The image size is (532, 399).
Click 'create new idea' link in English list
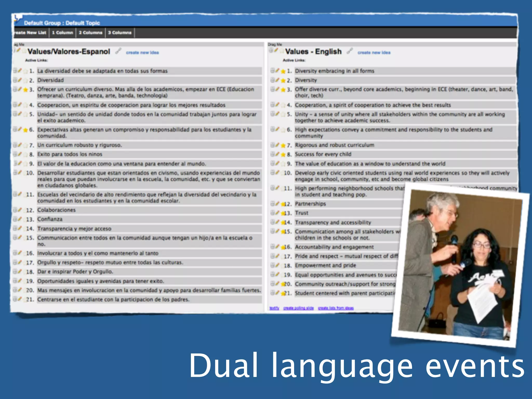(374, 52)
